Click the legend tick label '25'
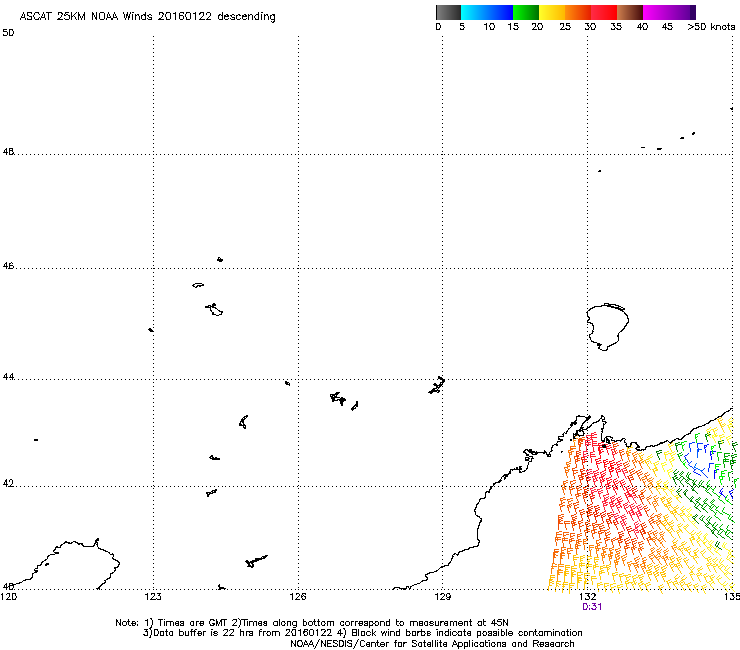This screenshot has width=740, height=650. [565, 27]
